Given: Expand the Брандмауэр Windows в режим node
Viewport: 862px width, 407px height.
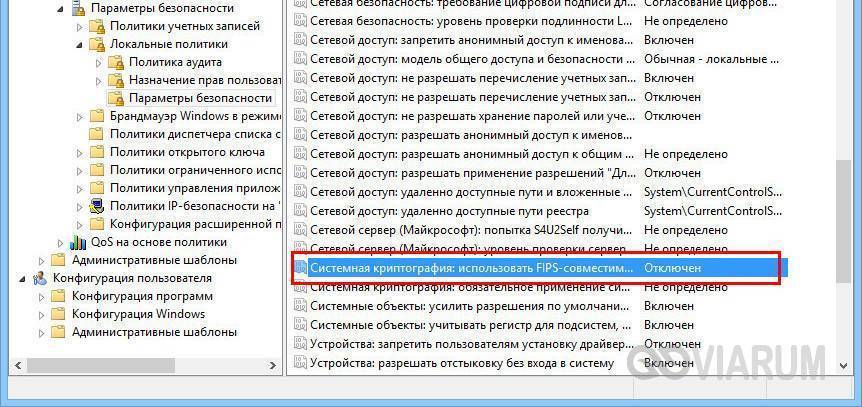Looking at the screenshot, I should (80, 117).
